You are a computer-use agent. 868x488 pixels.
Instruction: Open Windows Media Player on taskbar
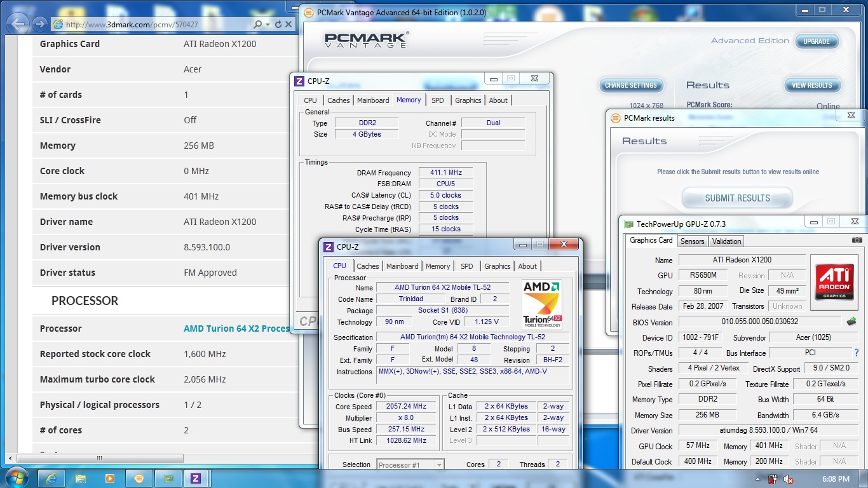coord(110,478)
